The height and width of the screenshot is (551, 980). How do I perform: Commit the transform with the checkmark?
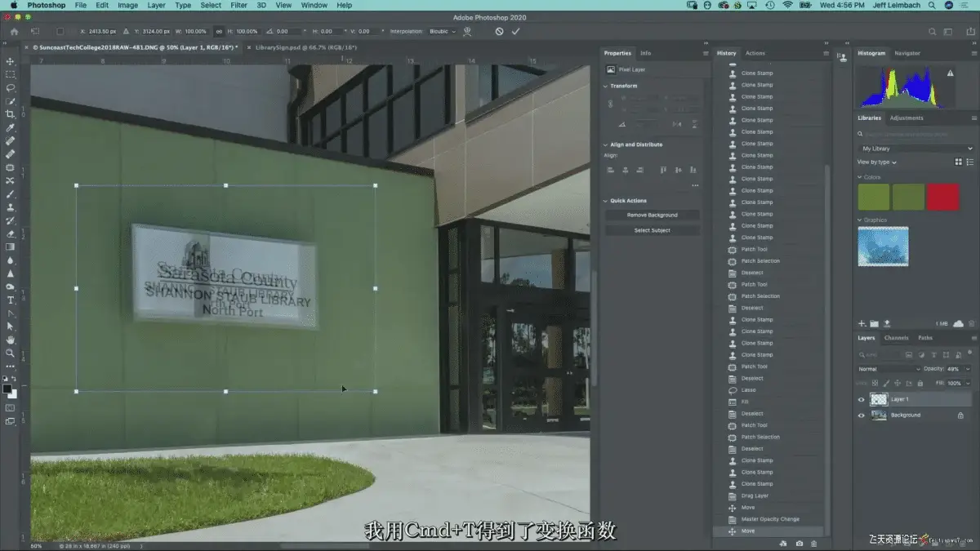pos(515,31)
